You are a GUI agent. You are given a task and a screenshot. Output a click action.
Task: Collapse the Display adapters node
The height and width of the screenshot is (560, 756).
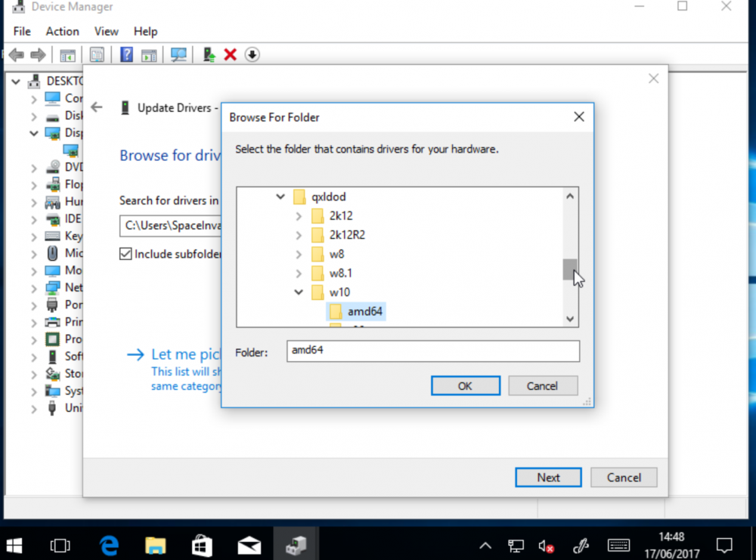[x=34, y=133]
